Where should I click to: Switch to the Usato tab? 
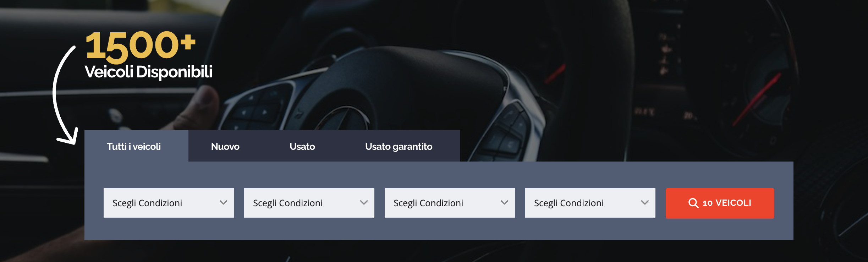302,146
